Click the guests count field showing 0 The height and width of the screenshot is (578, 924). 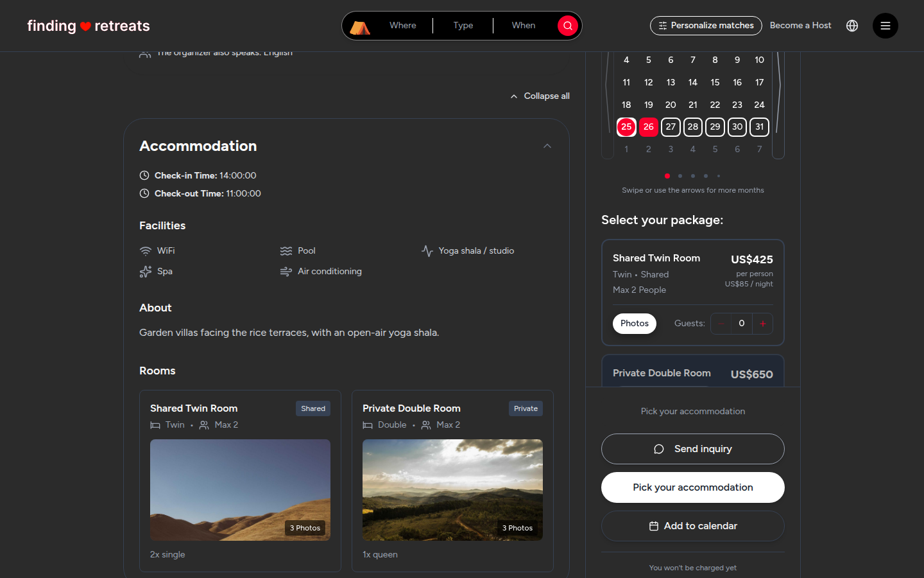coord(742,324)
